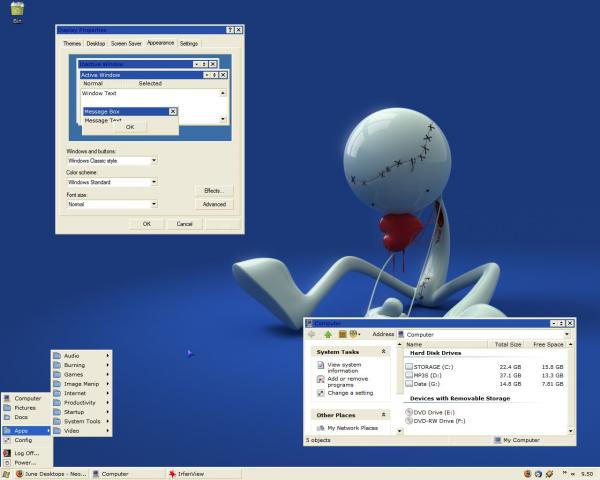Open Internet in the Apps submenu
This screenshot has width=600, height=480.
point(82,393)
